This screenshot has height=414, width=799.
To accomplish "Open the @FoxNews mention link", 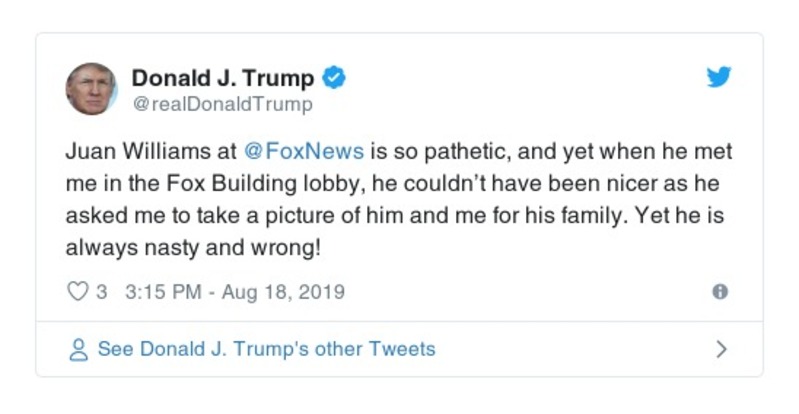I will click(x=304, y=153).
